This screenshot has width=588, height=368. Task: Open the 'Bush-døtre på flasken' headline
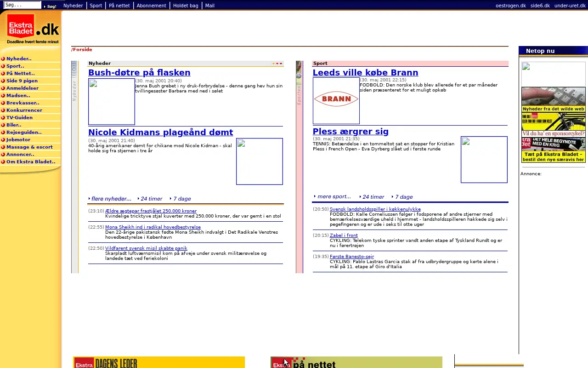click(x=139, y=72)
